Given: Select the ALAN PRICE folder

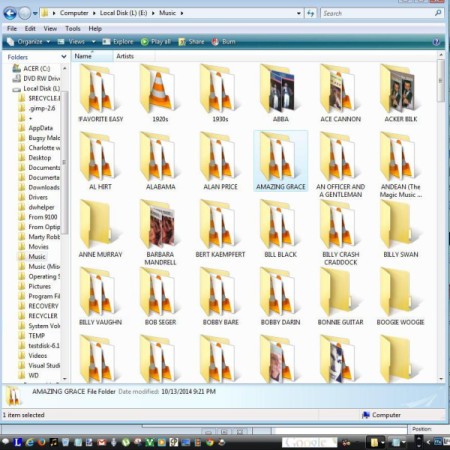Looking at the screenshot, I should (220, 161).
